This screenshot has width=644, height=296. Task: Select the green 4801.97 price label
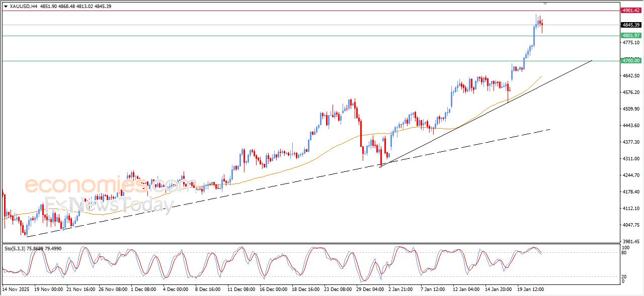coord(630,36)
